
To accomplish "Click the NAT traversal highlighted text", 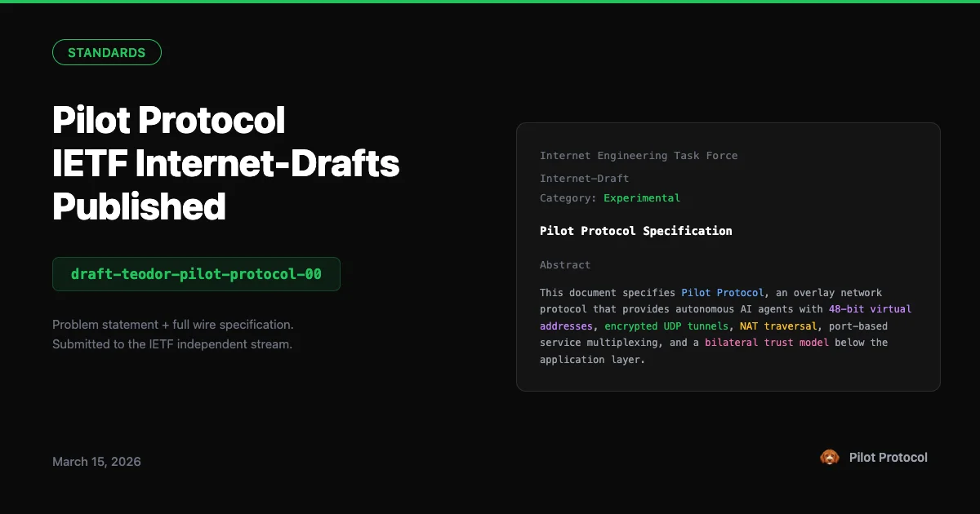I will [x=778, y=326].
